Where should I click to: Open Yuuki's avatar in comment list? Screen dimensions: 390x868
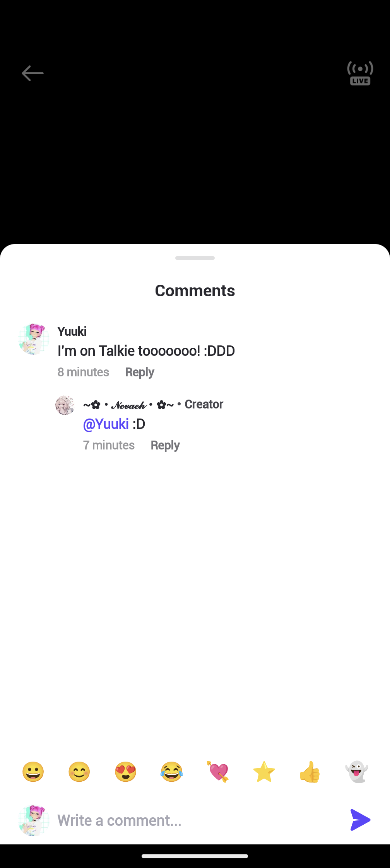(x=34, y=339)
